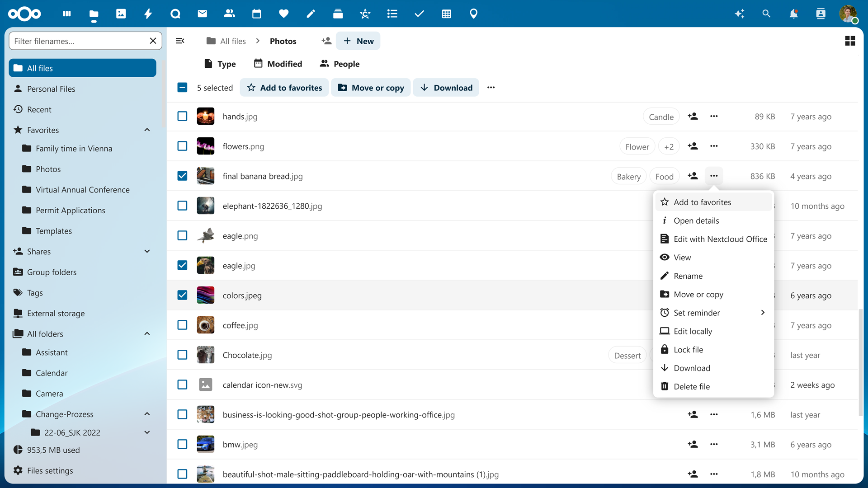Open actions menu for hands.jpg
The image size is (868, 488).
click(x=714, y=116)
